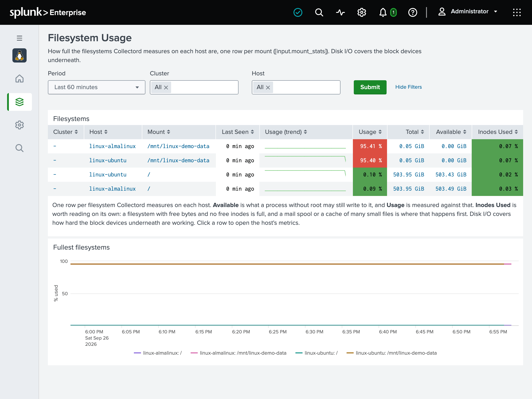The height and width of the screenshot is (399, 532).
Task: Click the 503.49 GiB available value
Action: (451, 189)
